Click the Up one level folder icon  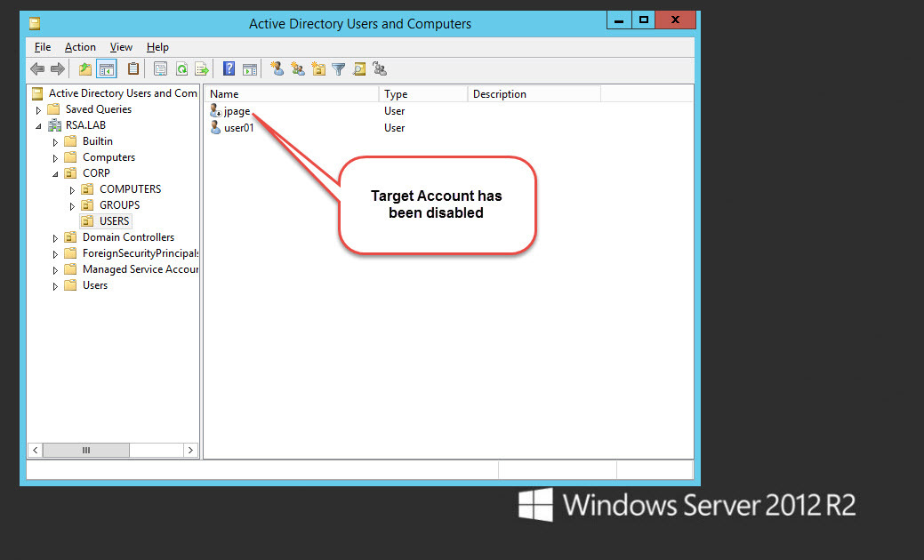[85, 69]
